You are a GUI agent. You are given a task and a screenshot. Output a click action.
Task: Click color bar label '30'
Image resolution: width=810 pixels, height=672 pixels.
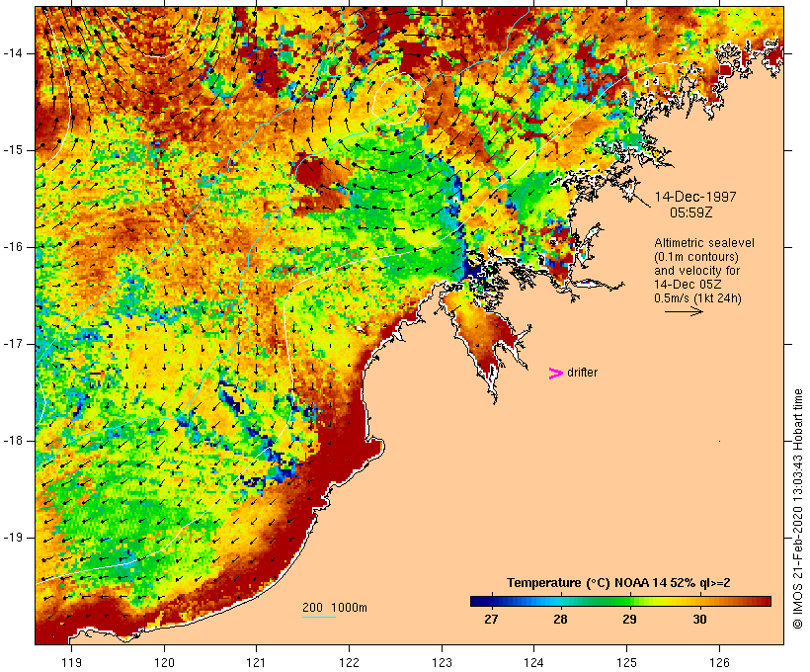(x=699, y=619)
